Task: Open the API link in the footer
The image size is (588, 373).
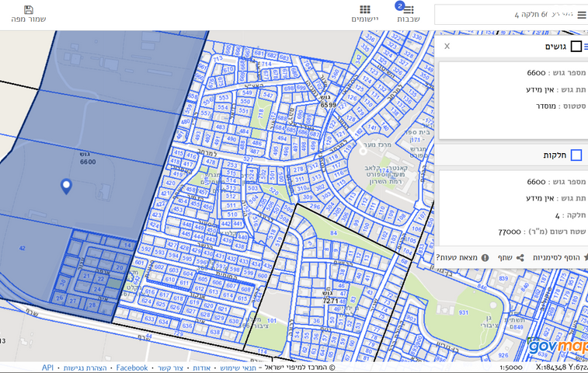Action: coord(47,368)
